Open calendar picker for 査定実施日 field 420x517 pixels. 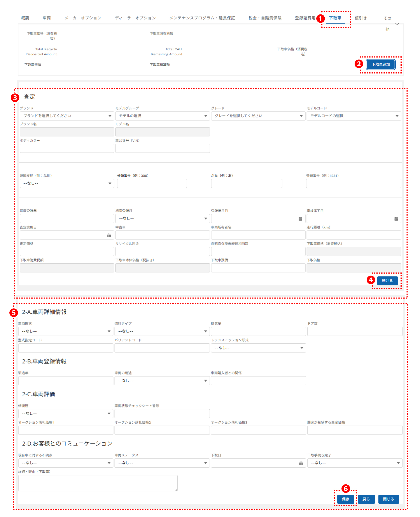109,235
